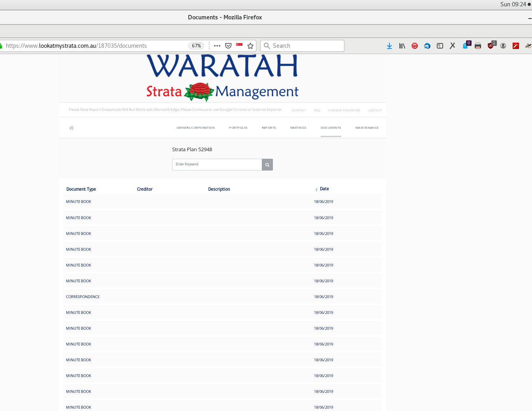This screenshot has height=411, width=532.
Task: Click the Change Password link
Action: click(344, 111)
